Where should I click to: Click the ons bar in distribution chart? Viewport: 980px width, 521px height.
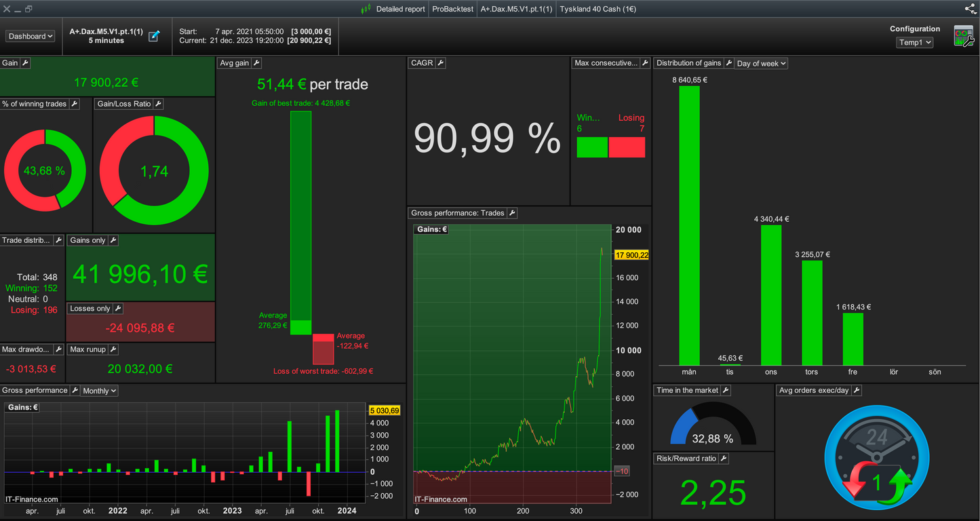tap(771, 295)
